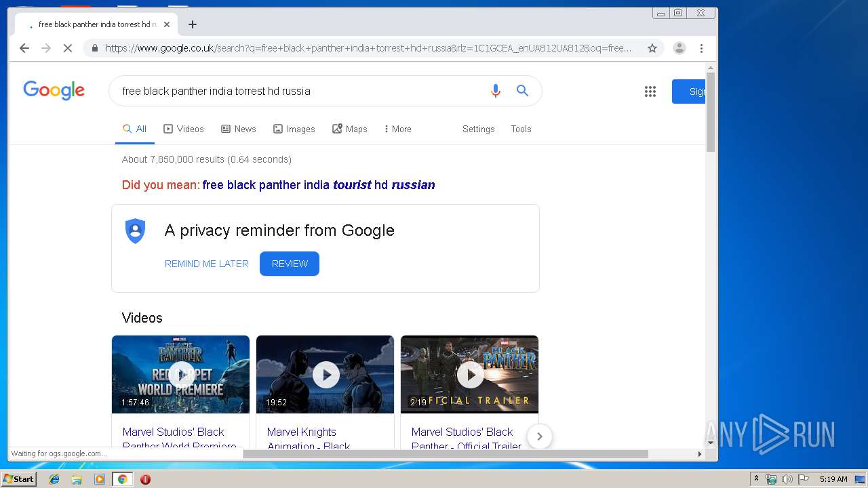This screenshot has height=488, width=868.
Task: Click the Review privacy button
Action: 290,264
